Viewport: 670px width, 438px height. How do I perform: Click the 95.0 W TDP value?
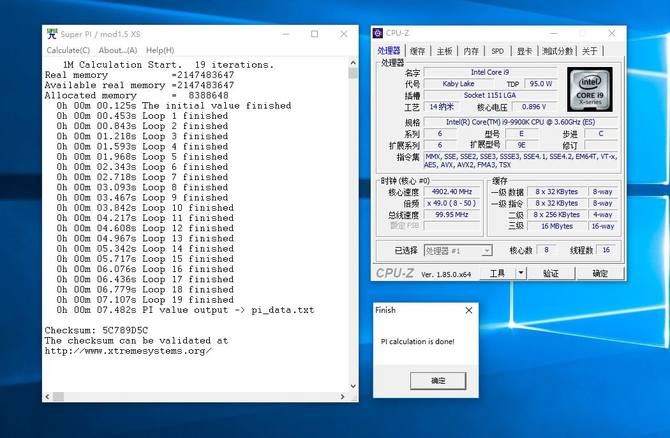(x=541, y=84)
